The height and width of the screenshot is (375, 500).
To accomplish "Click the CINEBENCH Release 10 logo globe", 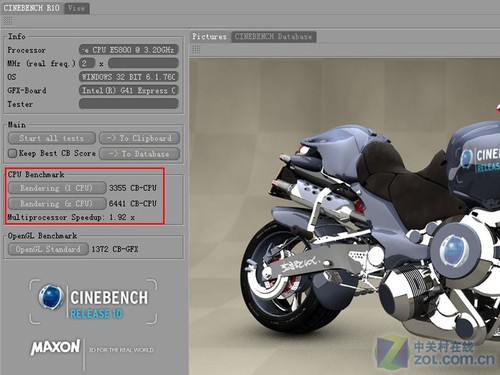I will 51,297.
